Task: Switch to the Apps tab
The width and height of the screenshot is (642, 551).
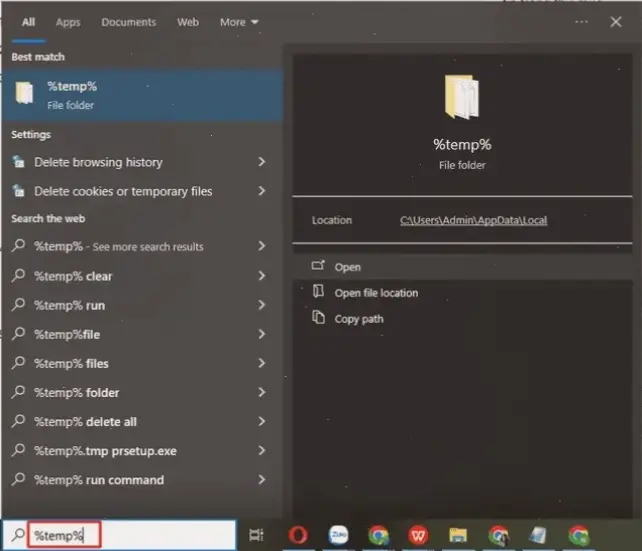Action: click(68, 22)
